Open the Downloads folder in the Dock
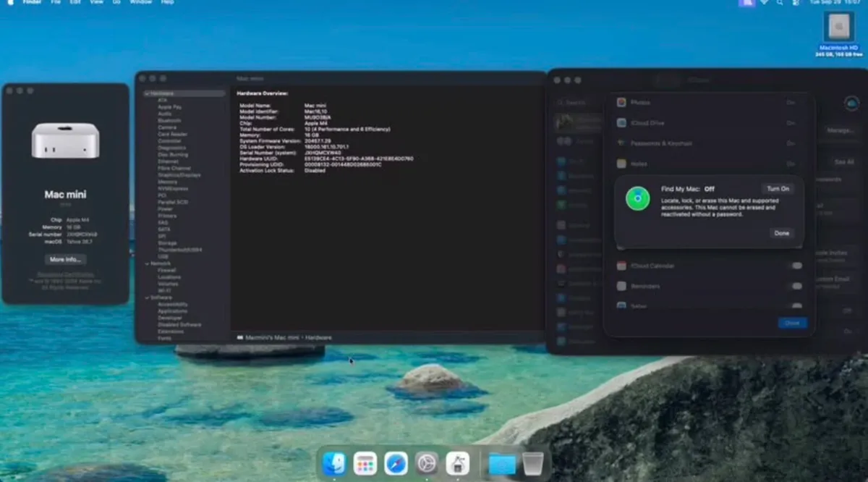This screenshot has height=482, width=868. click(x=501, y=464)
